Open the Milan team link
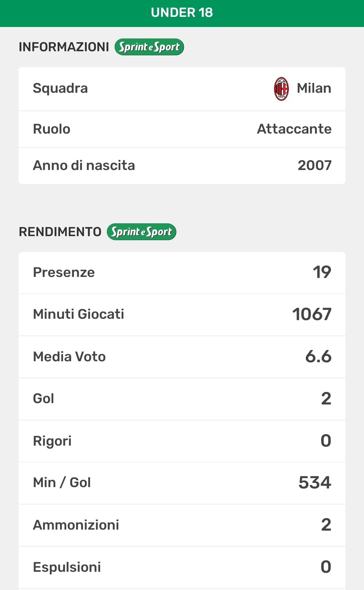 [x=314, y=88]
